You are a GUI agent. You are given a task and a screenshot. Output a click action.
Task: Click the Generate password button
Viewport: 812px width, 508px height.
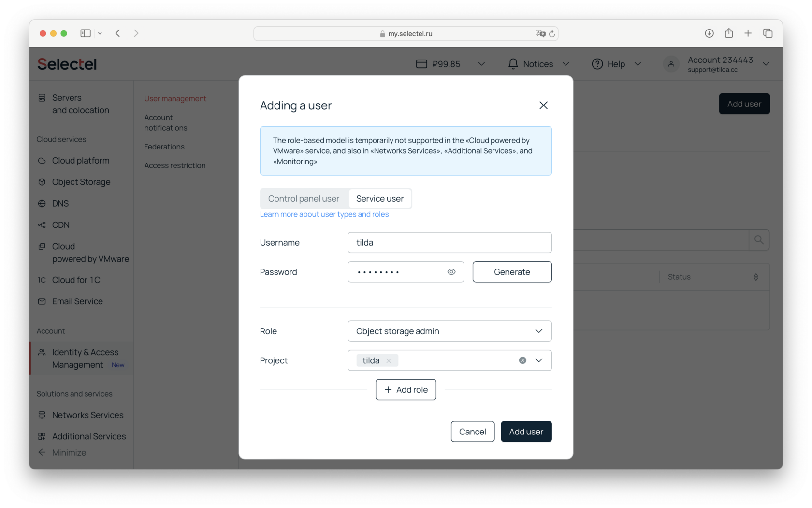click(x=511, y=271)
